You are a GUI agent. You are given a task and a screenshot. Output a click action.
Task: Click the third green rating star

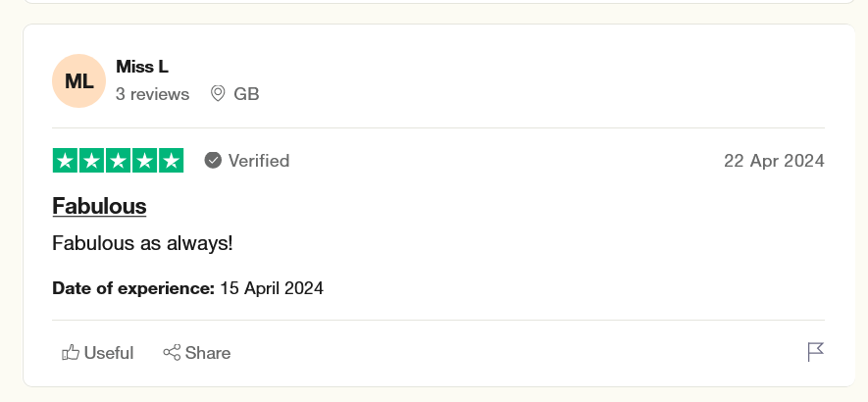click(x=118, y=161)
